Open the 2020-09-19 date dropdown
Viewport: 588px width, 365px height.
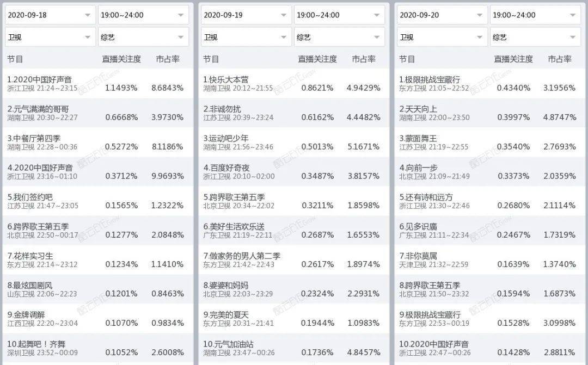(x=246, y=15)
